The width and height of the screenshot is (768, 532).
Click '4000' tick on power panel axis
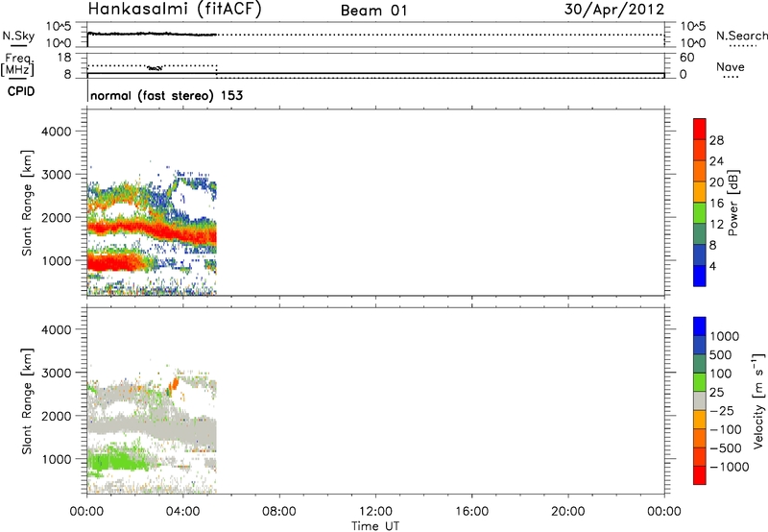[56, 132]
